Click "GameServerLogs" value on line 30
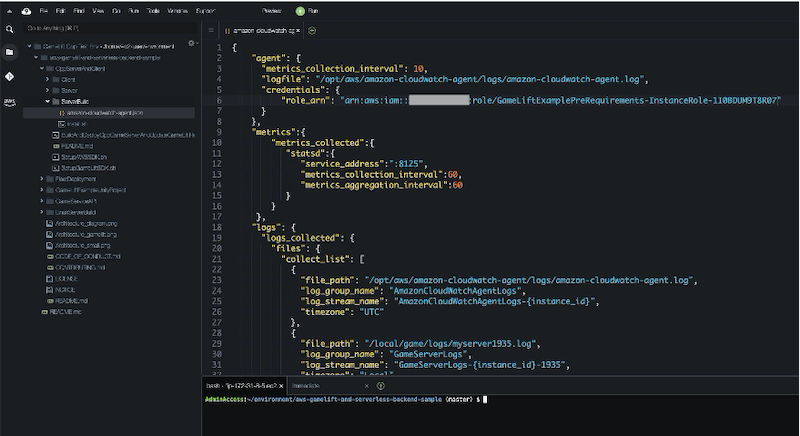The width and height of the screenshot is (800, 436). [429, 354]
